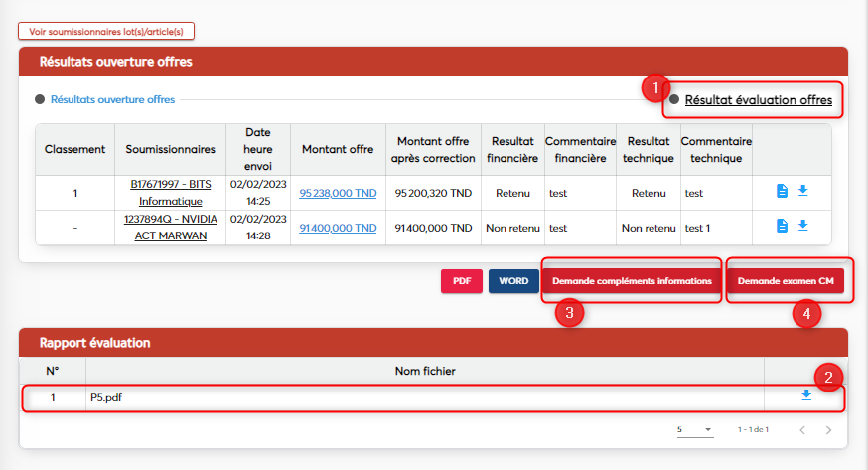Switch to Résultat évaluation offres tab
This screenshot has width=868, height=470.
pyautogui.click(x=758, y=99)
